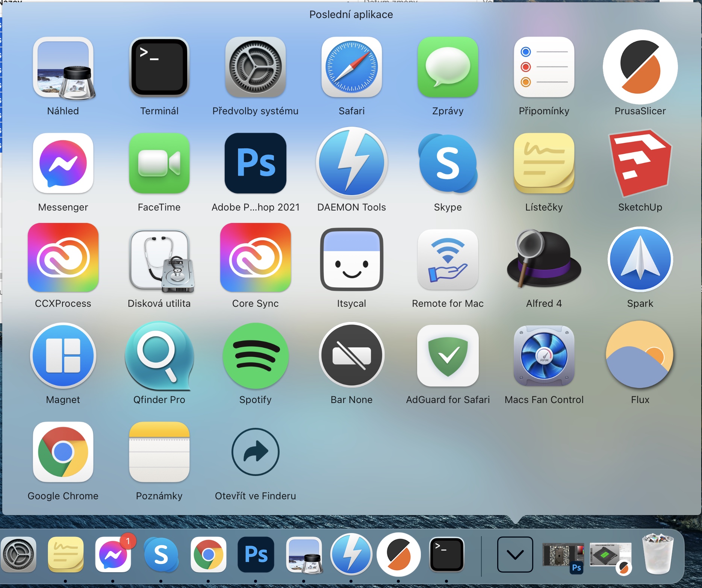702x588 pixels.
Task: Open Messenger with the notification badge in Dock
Action: click(x=113, y=555)
